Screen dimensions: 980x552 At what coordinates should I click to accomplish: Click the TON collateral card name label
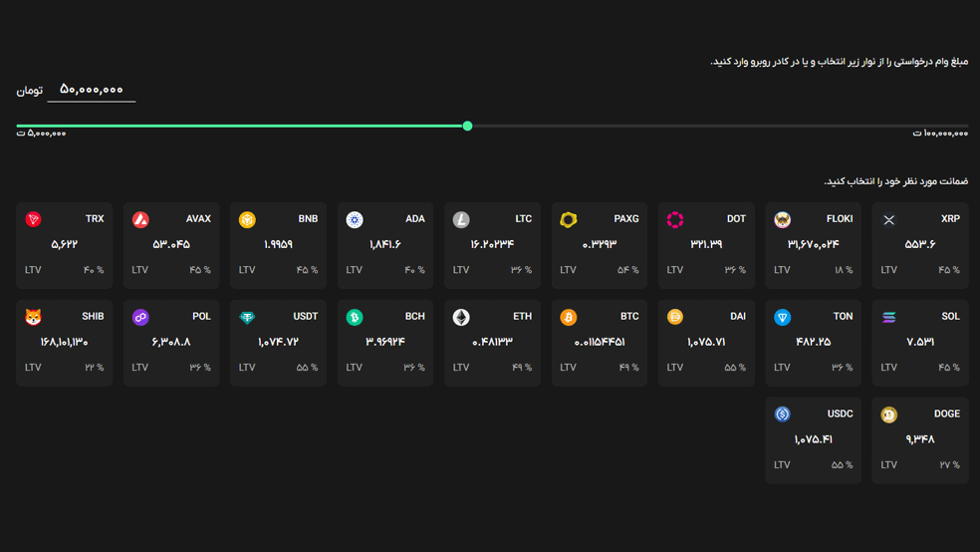click(844, 316)
